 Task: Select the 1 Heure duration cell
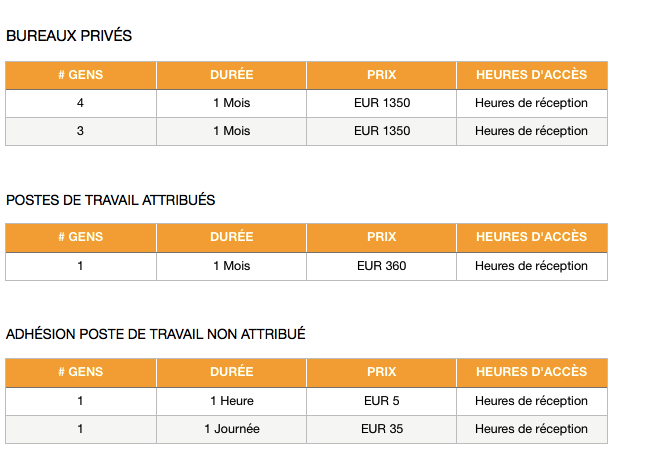pos(232,401)
